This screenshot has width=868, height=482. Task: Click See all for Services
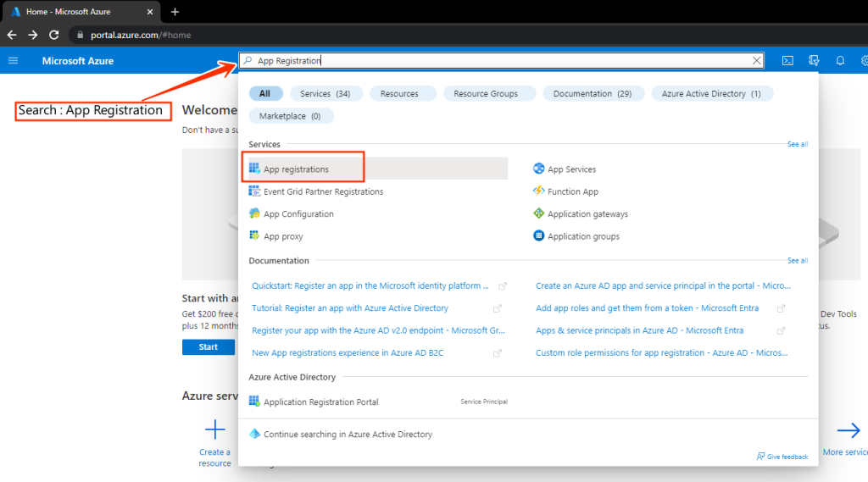point(797,145)
